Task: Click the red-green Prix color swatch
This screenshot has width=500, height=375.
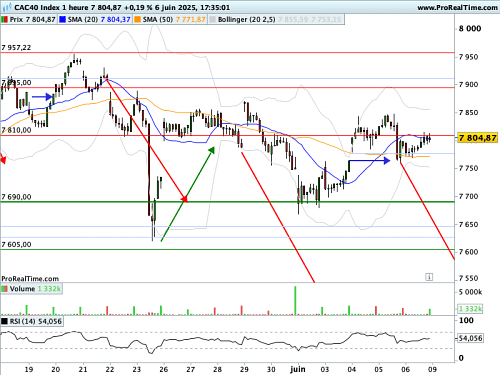Action: 5,20
